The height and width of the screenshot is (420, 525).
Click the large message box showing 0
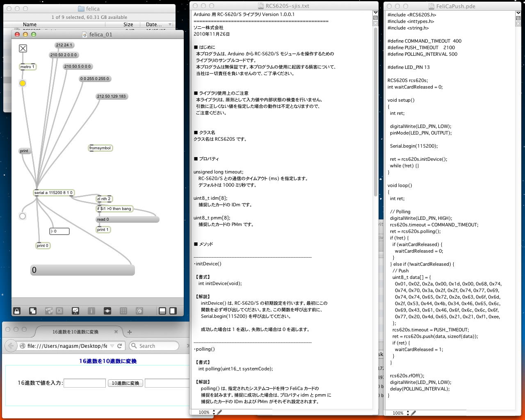point(82,270)
